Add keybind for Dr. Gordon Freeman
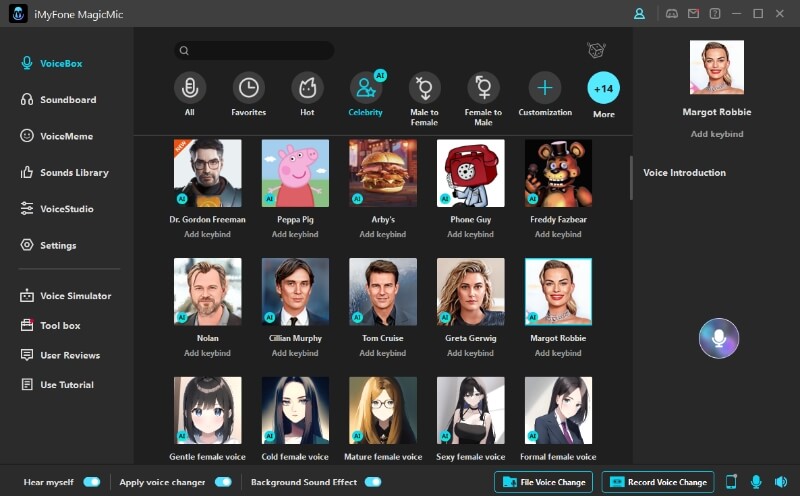Image resolution: width=800 pixels, height=496 pixels. tap(207, 234)
